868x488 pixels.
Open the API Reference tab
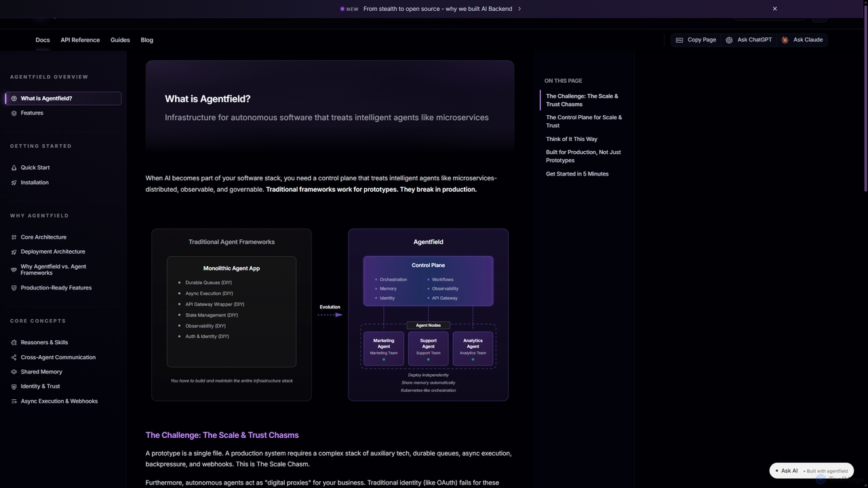pyautogui.click(x=80, y=40)
